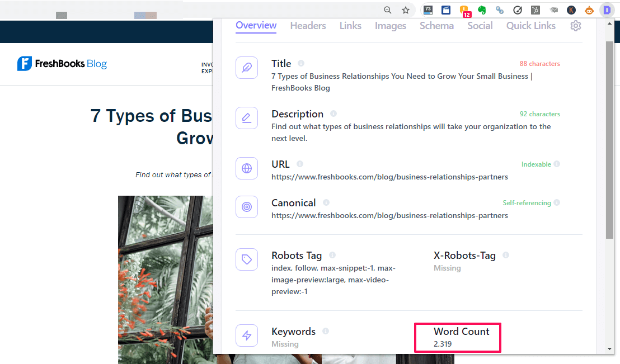
Task: Click the Word Count value
Action: [x=443, y=344]
